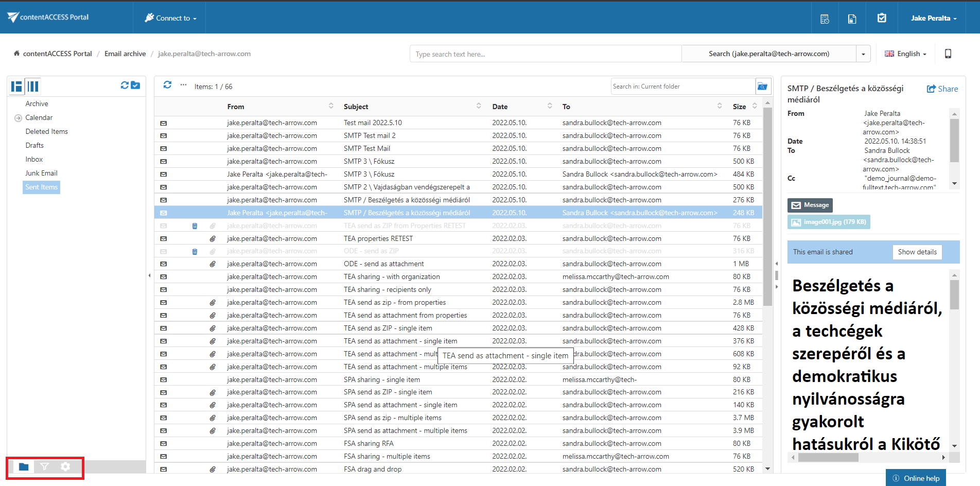Open the task list clipboard icon in header

[x=882, y=19]
